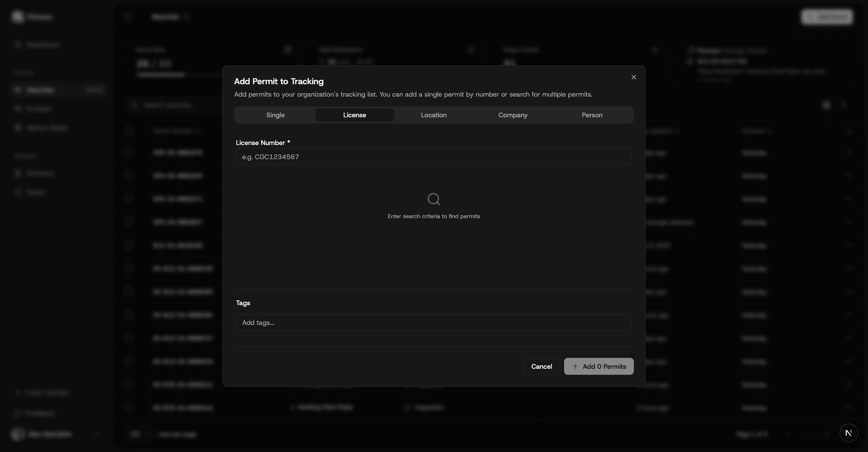Click inside the License Number input field

coord(434,157)
